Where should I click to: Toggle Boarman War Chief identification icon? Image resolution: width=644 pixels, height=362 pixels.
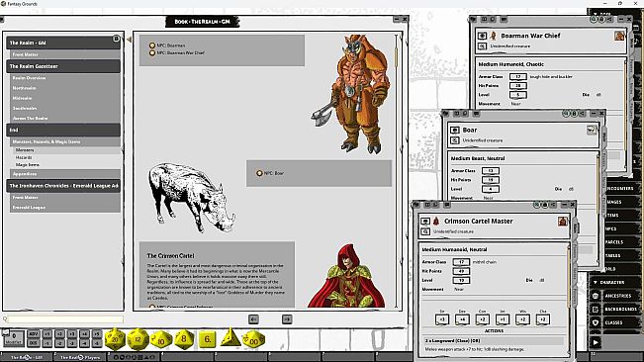482,46
